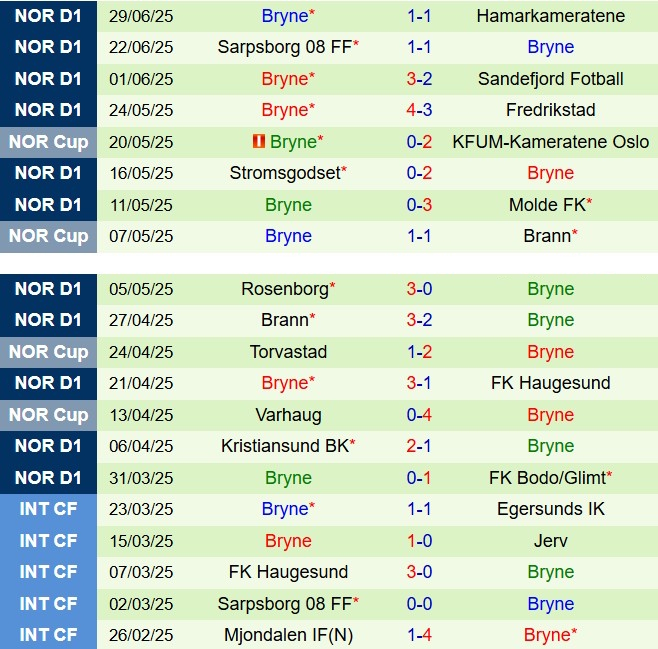This screenshot has width=658, height=649.
Task: Open the Kristiansund BK team link
Action: coord(285,446)
